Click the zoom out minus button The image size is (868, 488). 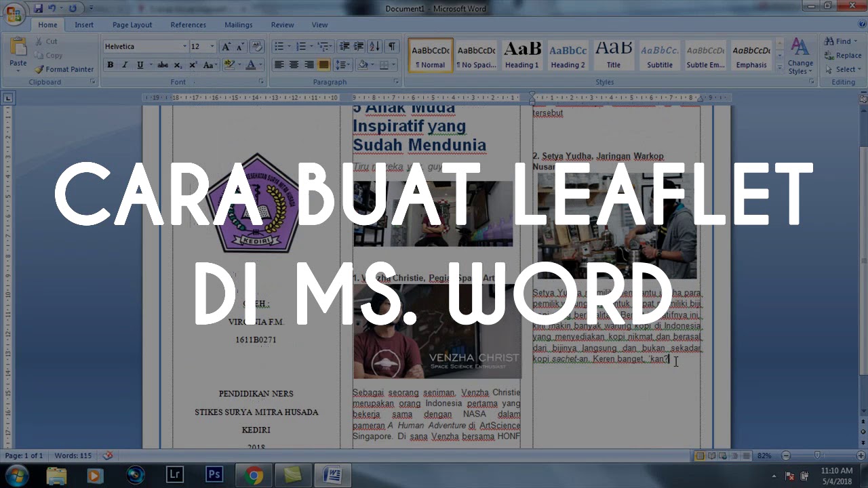point(785,455)
